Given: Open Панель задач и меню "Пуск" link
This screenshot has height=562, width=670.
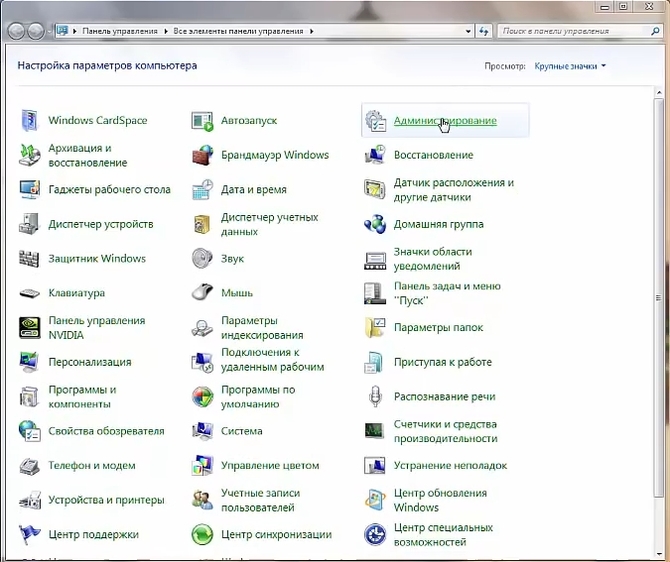Looking at the screenshot, I should coord(447,293).
